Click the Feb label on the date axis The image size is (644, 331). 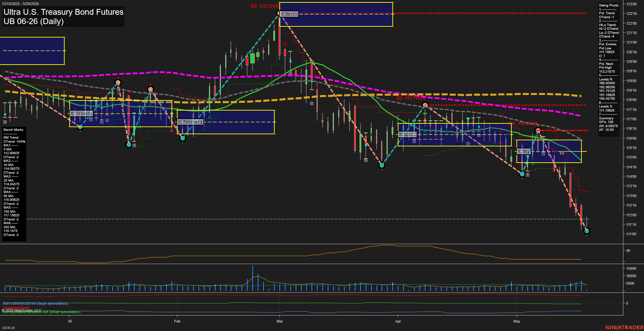tap(177, 321)
